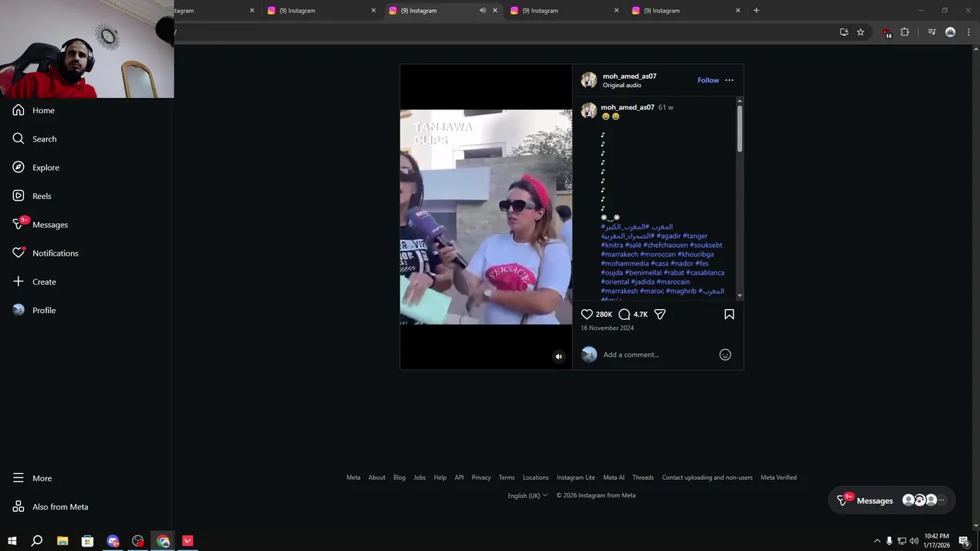The width and height of the screenshot is (980, 551).
Task: Open Search from the sidebar
Action: [34, 139]
